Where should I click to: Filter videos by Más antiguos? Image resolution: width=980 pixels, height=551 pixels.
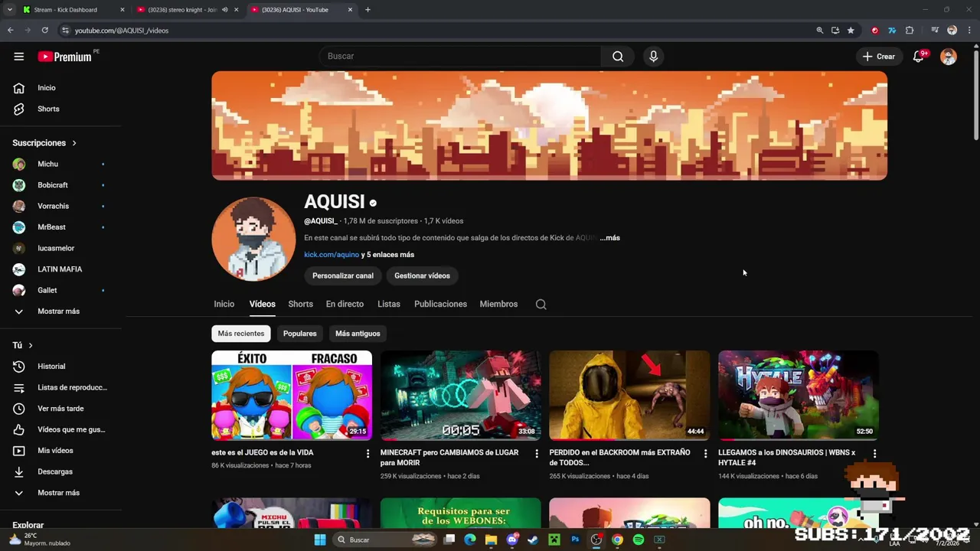(358, 334)
